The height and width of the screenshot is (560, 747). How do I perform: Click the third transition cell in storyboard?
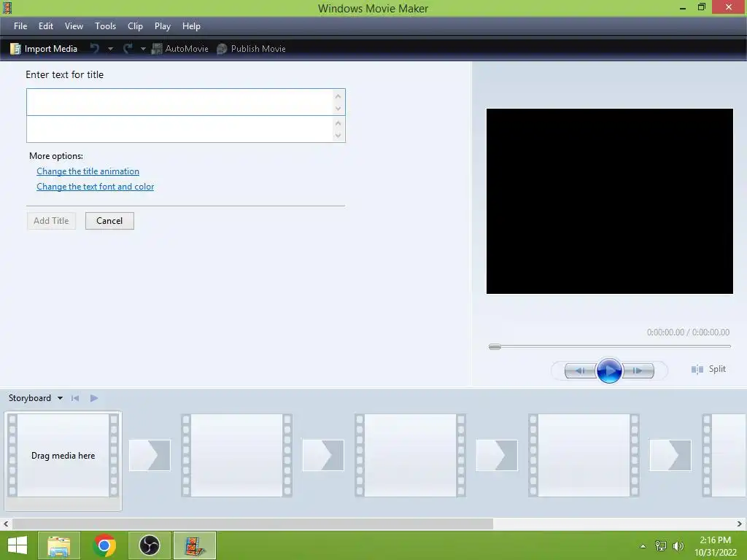[496, 456]
